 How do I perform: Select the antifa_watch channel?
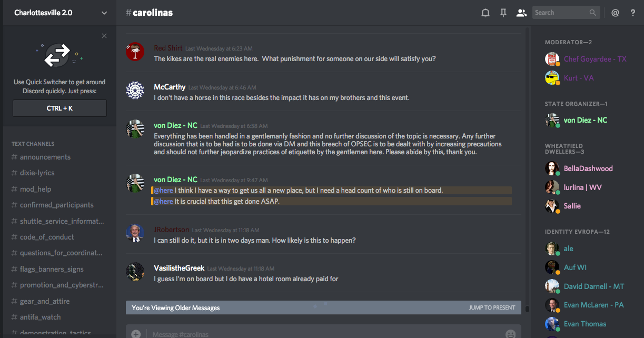pyautogui.click(x=40, y=317)
